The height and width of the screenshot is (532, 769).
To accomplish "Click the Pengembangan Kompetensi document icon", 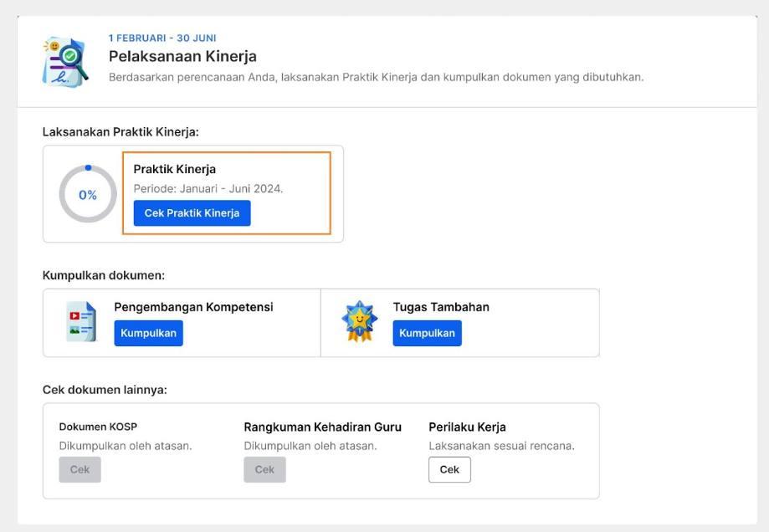I will tap(81, 322).
